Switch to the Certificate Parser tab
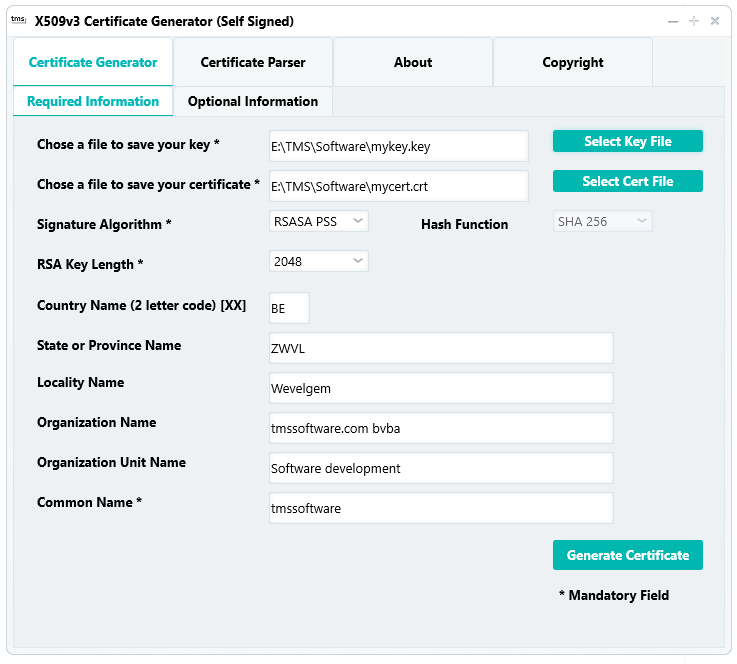The image size is (737, 664). (x=253, y=62)
